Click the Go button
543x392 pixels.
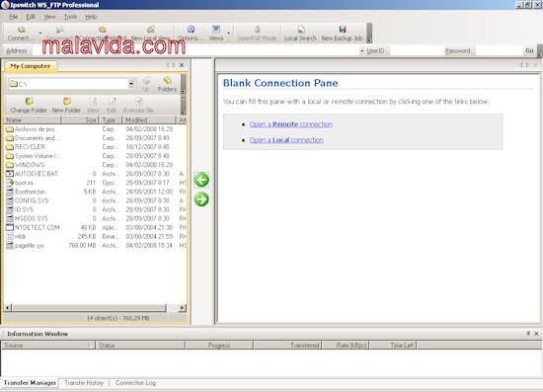click(529, 50)
